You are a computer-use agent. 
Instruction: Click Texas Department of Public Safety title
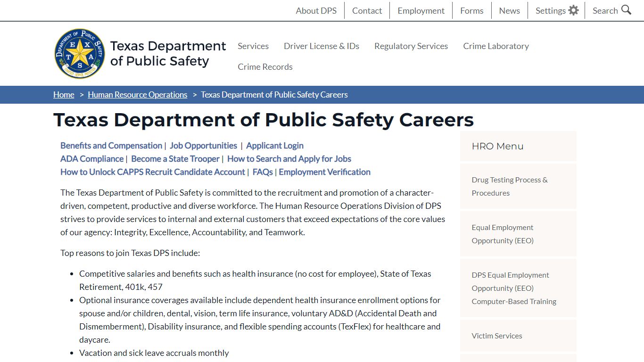click(x=168, y=53)
